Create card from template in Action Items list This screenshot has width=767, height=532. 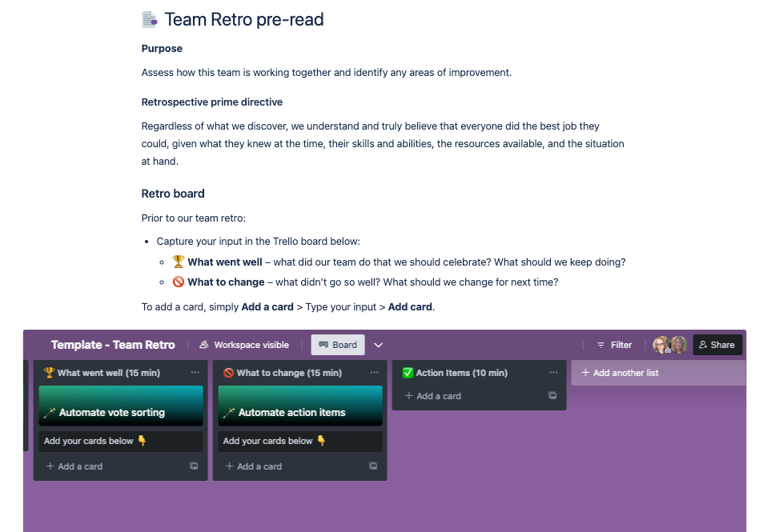tap(552, 395)
